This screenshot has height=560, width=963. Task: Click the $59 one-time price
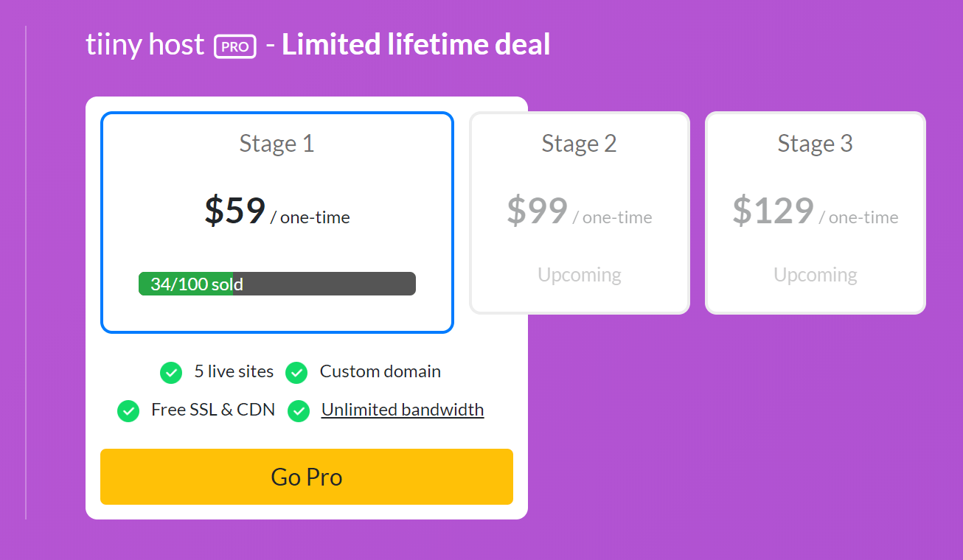coord(277,212)
